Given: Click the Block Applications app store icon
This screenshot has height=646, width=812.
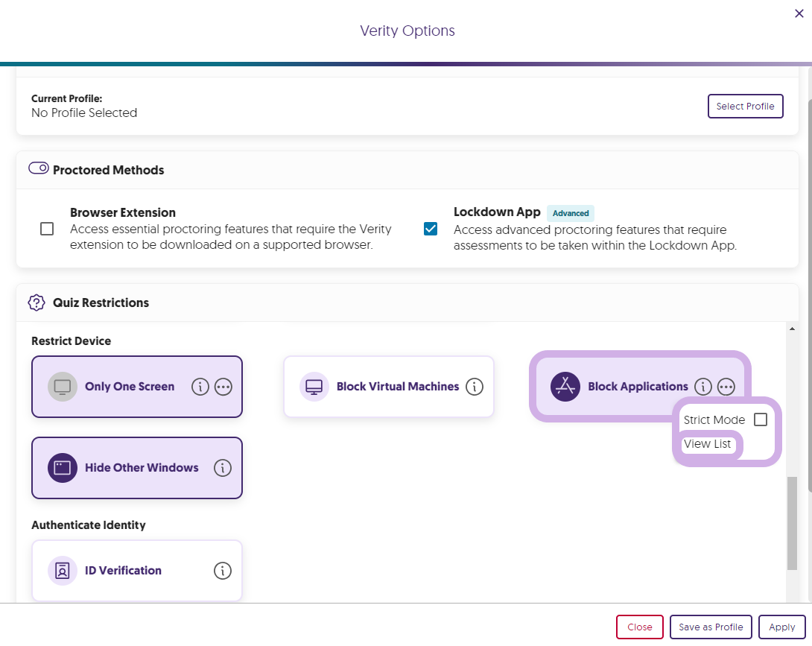Looking at the screenshot, I should [x=565, y=387].
